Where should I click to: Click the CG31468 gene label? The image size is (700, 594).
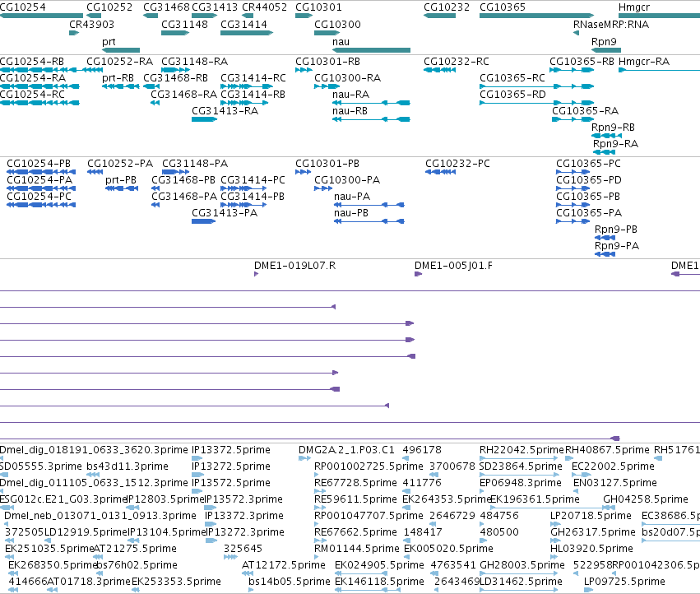tap(166, 7)
